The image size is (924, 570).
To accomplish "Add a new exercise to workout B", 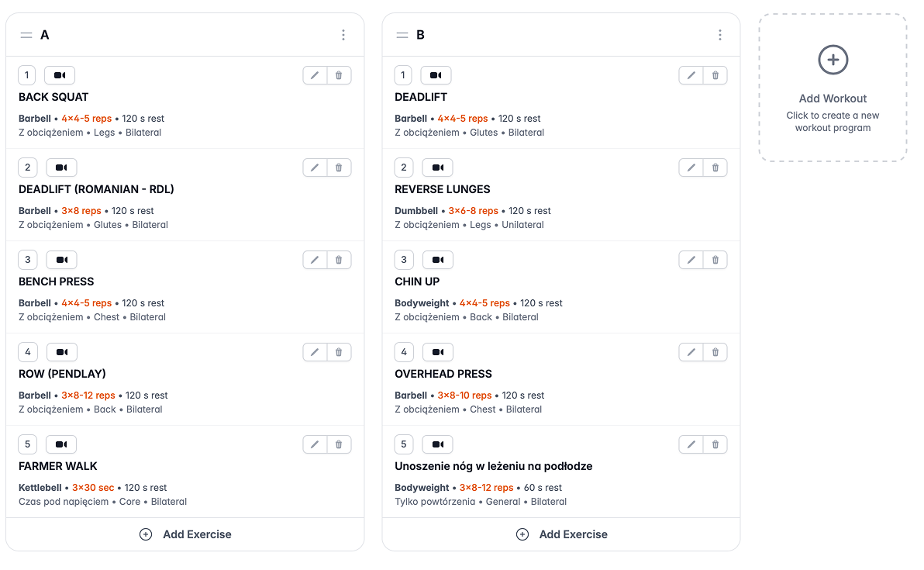I will [561, 534].
